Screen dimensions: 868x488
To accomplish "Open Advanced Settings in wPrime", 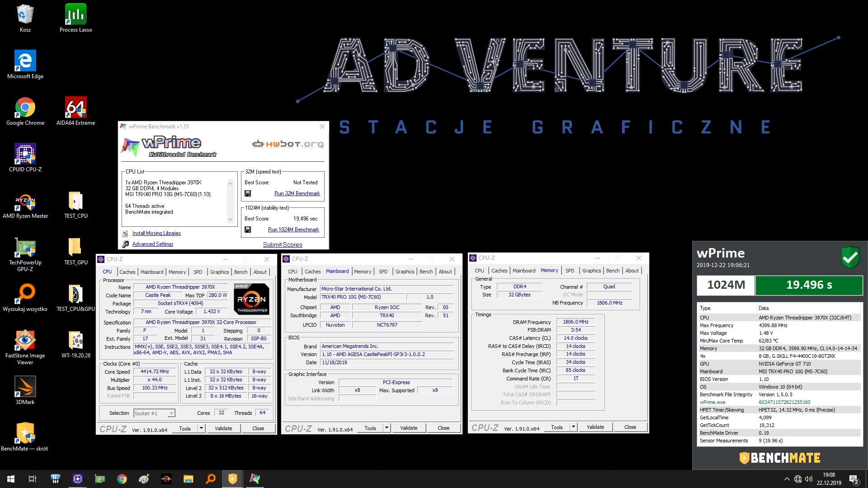I will (153, 244).
